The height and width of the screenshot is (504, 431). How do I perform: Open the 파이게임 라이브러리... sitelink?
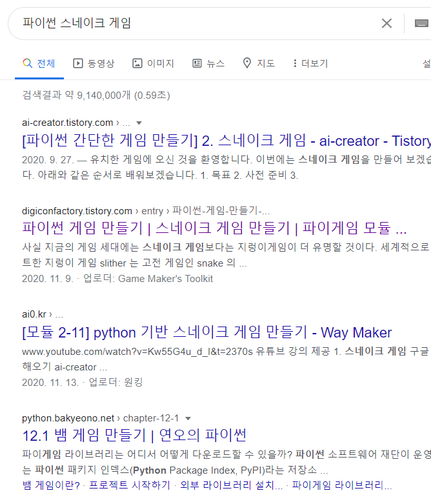tap(342, 485)
